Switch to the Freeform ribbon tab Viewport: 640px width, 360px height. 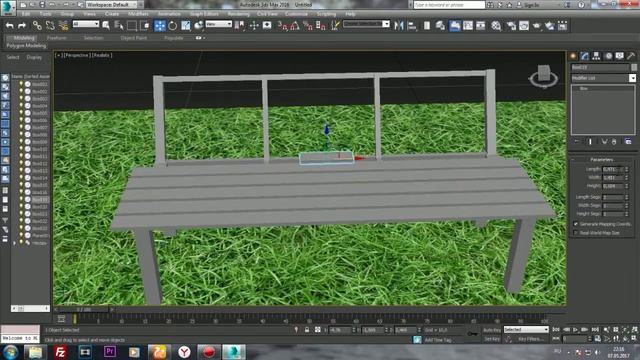click(57, 38)
